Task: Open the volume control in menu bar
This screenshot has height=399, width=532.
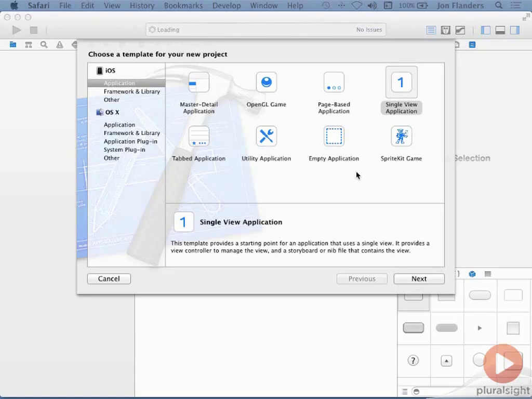Action: tap(372, 5)
